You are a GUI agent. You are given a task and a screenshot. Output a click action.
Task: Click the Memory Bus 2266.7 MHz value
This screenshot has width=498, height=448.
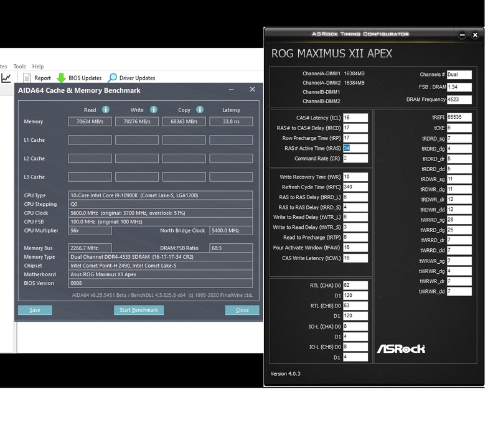[x=90, y=248]
